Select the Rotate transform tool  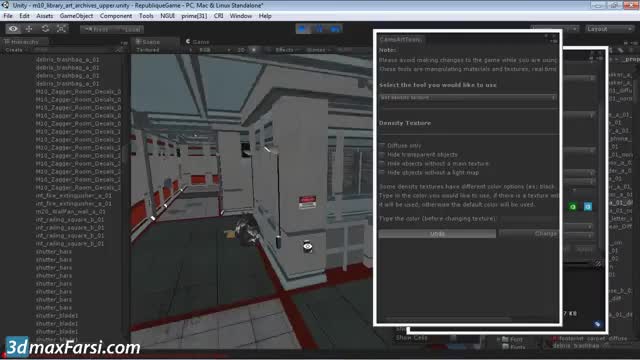click(x=45, y=29)
